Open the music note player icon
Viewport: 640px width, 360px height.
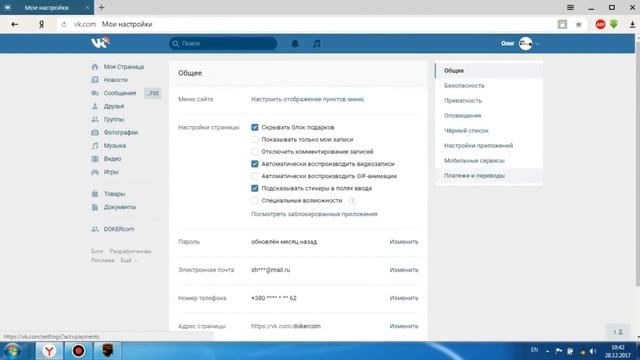coord(317,44)
